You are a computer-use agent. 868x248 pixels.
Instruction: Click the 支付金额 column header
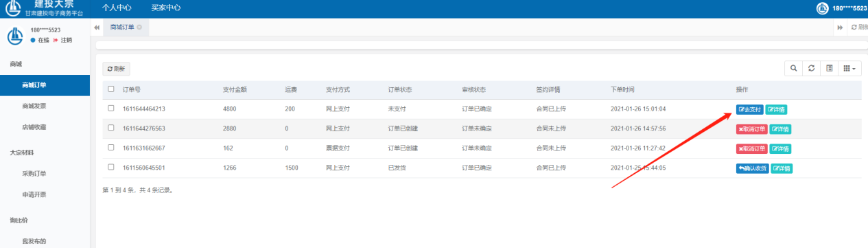235,90
